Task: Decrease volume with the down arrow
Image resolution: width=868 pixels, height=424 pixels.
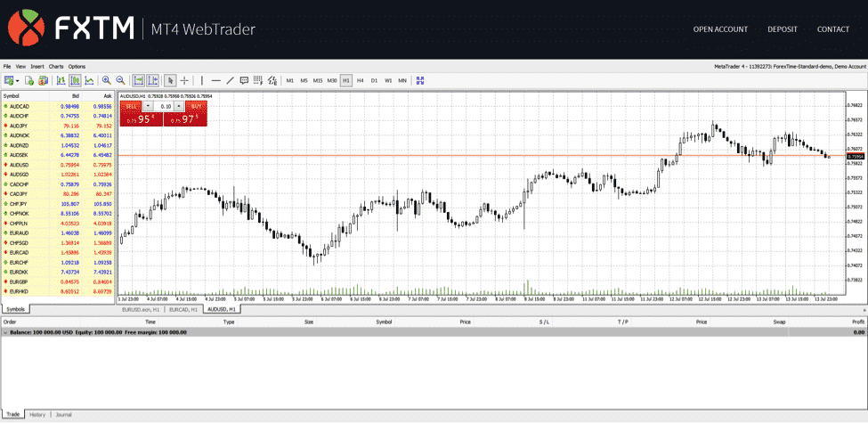Action: point(149,106)
